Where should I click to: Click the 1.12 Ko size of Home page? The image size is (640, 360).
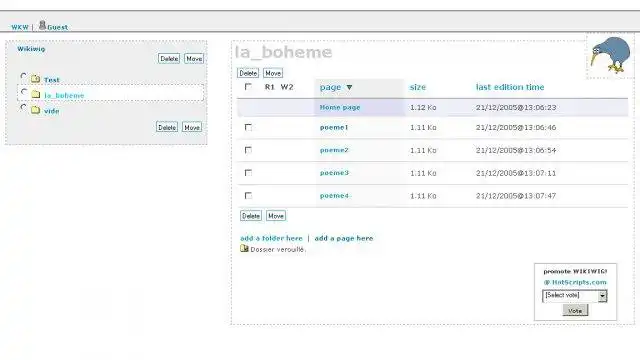click(x=423, y=107)
